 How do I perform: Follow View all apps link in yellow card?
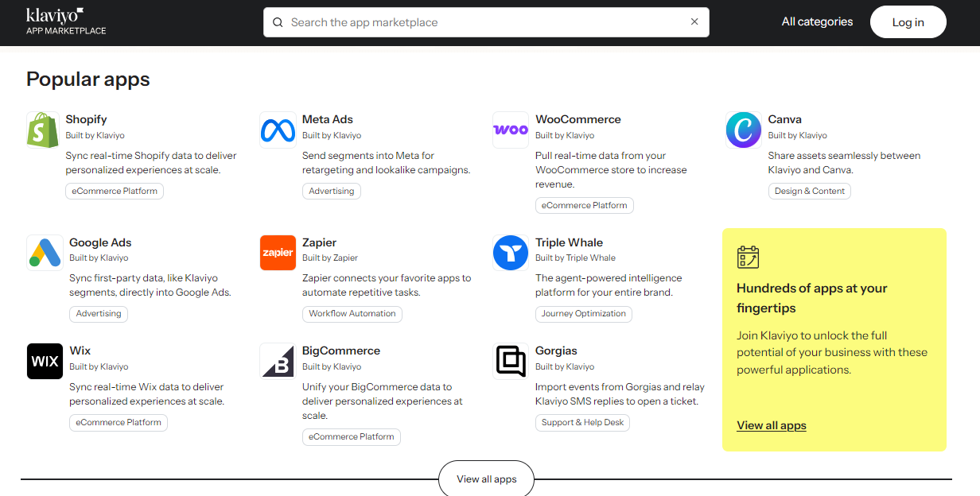point(772,425)
